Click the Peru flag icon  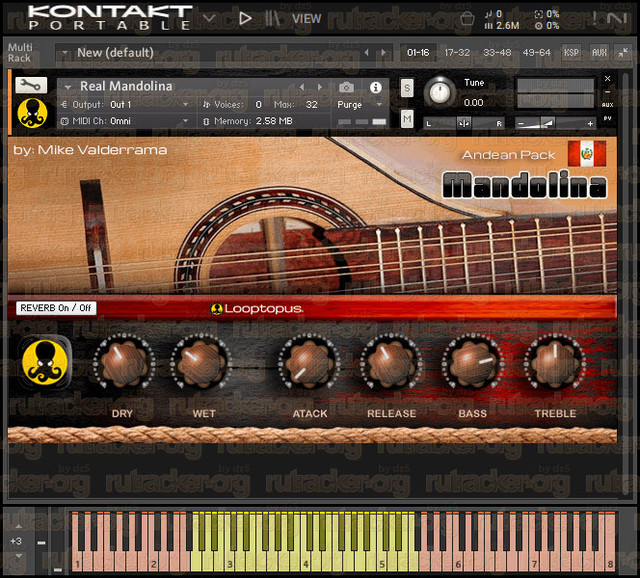(587, 153)
